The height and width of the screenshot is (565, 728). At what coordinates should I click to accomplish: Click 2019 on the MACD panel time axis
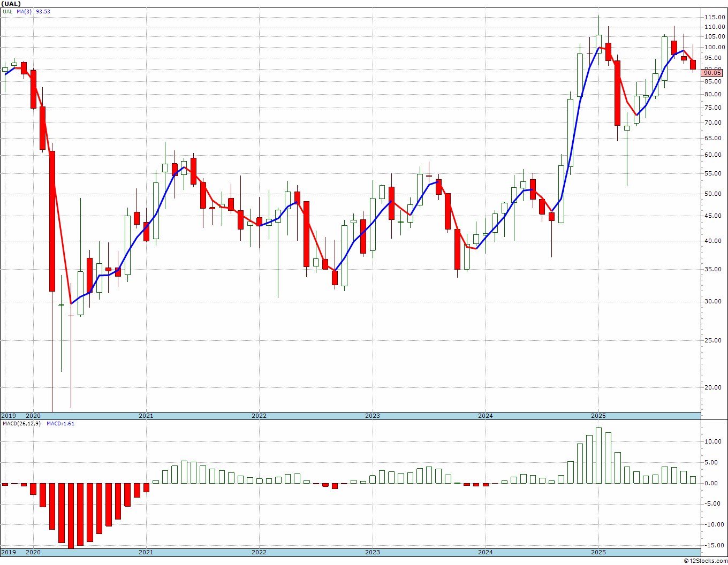8,552
